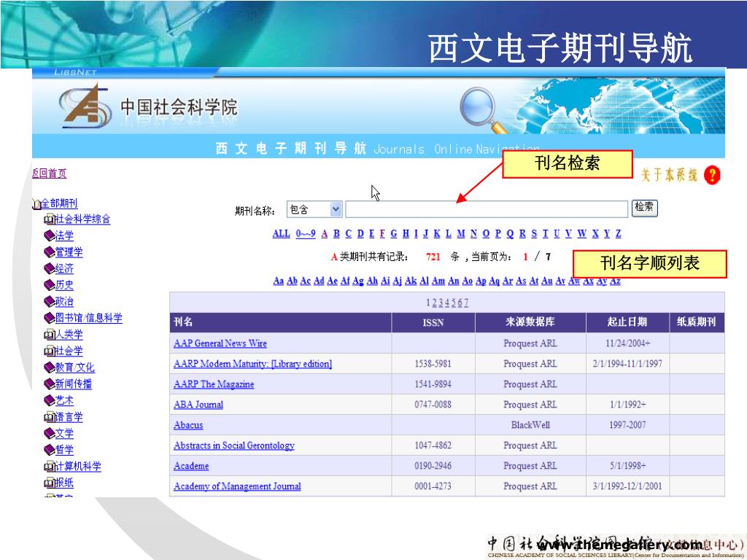Click the open book icon beside 语言学
This screenshot has height=560, width=747.
(x=49, y=417)
